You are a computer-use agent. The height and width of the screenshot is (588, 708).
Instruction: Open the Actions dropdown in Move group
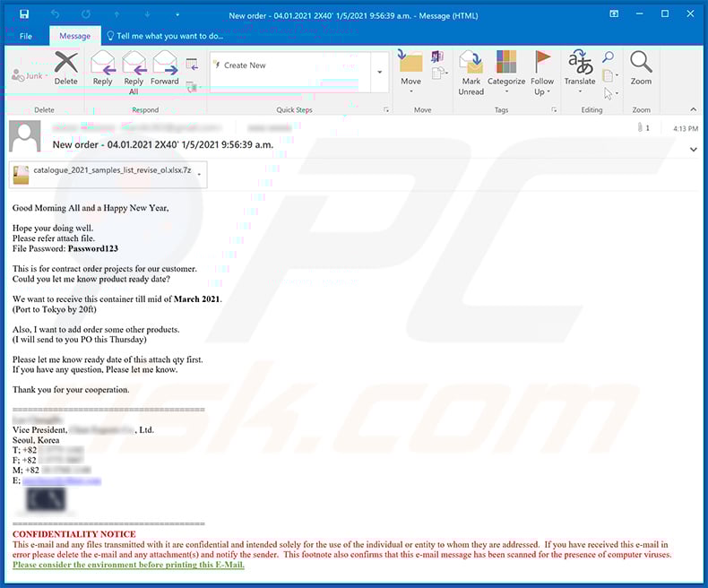[x=439, y=73]
